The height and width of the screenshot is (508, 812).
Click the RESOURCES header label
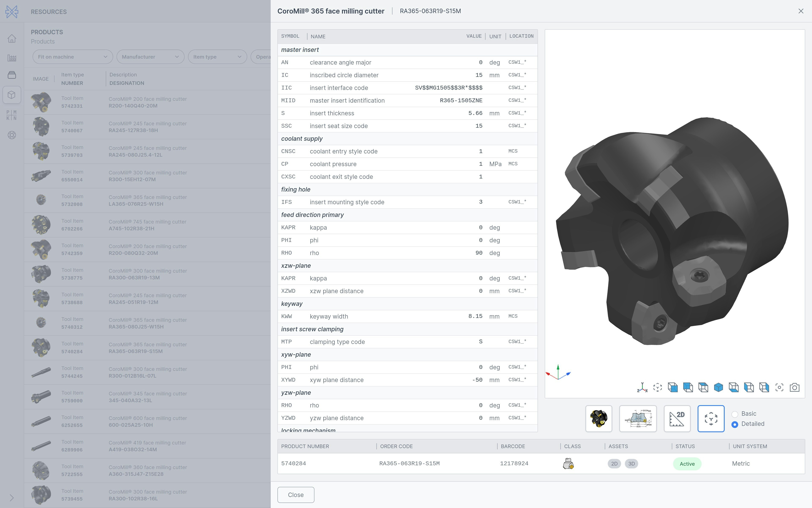pyautogui.click(x=49, y=12)
